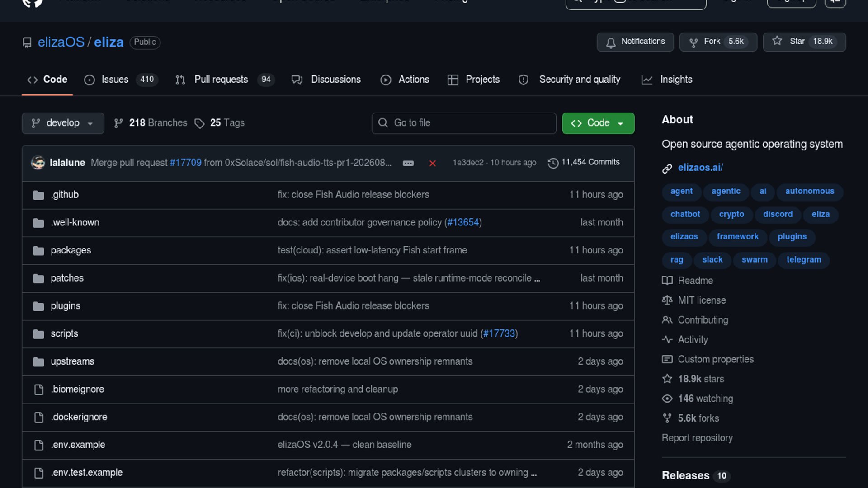Open the .env.test.example file
The width and height of the screenshot is (868, 488).
(x=87, y=473)
